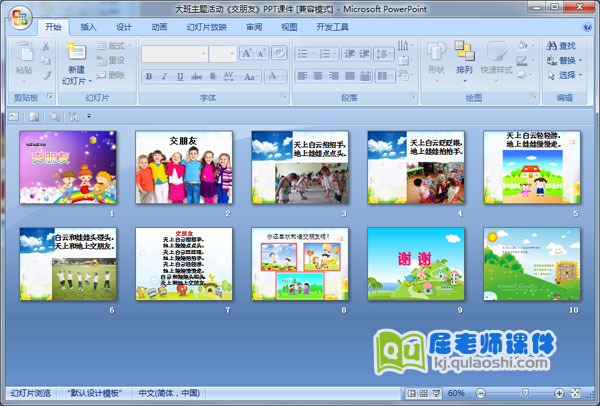
Task: Open the PowerPoint Help icon
Action: click(587, 27)
